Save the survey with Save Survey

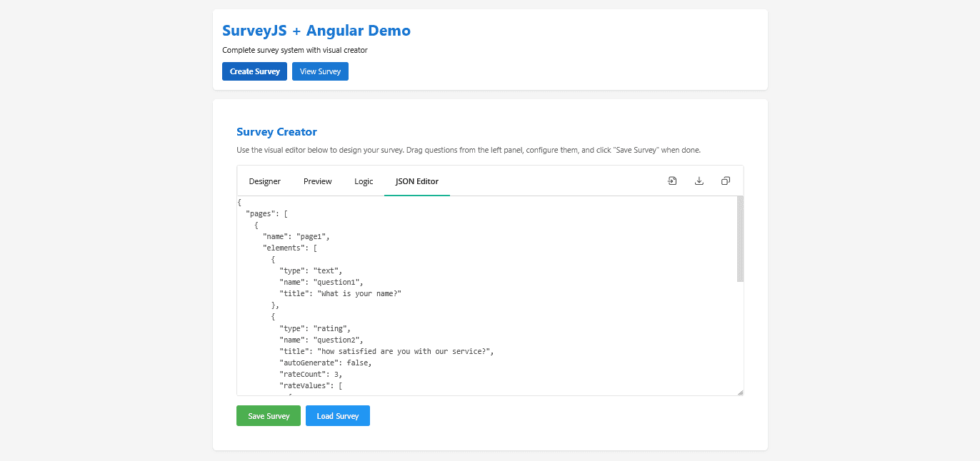tap(268, 415)
